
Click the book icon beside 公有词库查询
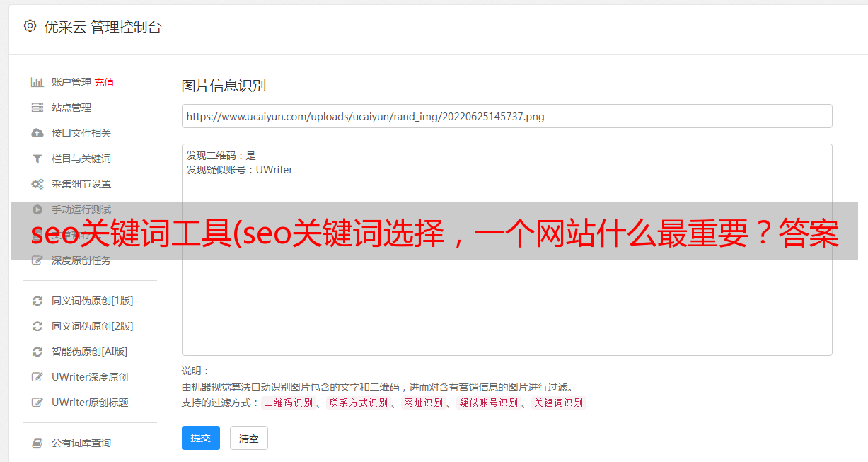tap(37, 443)
